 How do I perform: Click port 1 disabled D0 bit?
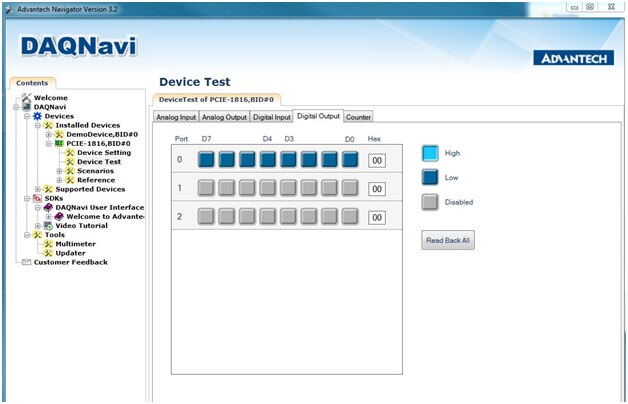tap(350, 188)
